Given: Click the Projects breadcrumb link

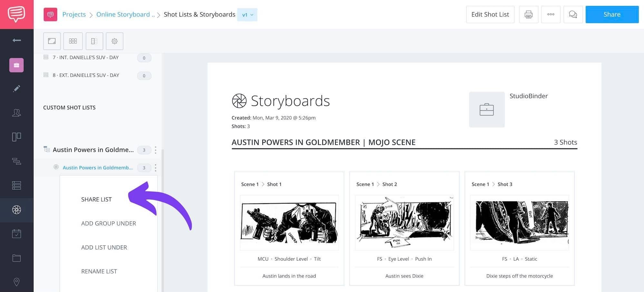Looking at the screenshot, I should pyautogui.click(x=74, y=14).
